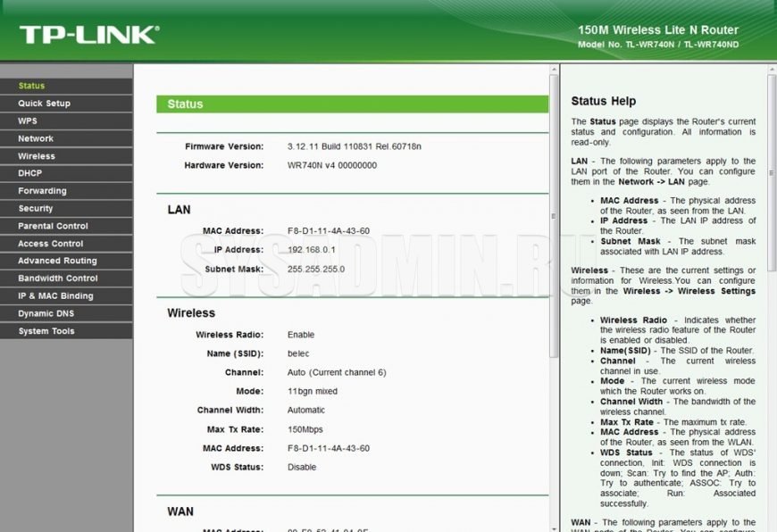Select IP & MAC Binding menu
This screenshot has height=532, width=777.
(x=55, y=295)
